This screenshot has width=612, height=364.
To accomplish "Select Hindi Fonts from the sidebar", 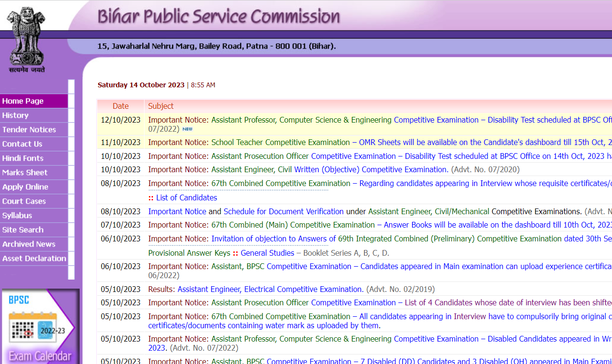I will pos(34,158).
